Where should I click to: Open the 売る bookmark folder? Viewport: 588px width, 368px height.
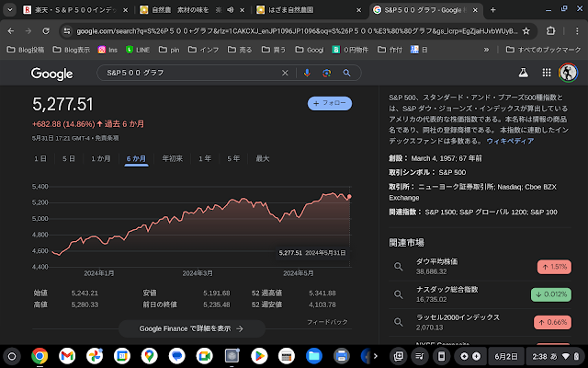click(x=240, y=50)
